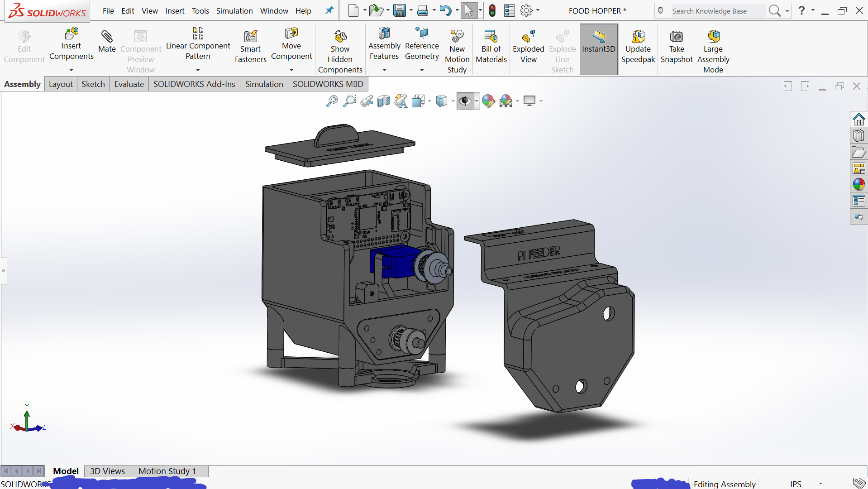Toggle the Hide/Show Items eye button
The height and width of the screenshot is (489, 868).
pos(465,101)
